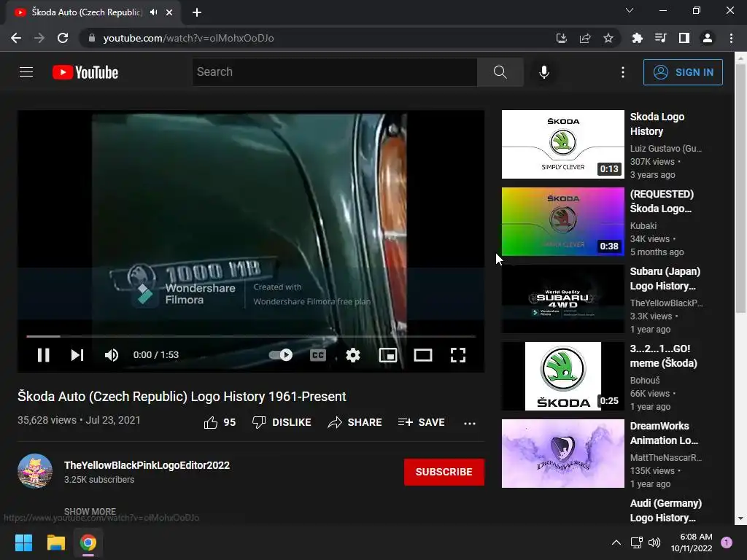Share this page icon in address bar
Viewport: 747px width, 560px height.
(x=585, y=38)
